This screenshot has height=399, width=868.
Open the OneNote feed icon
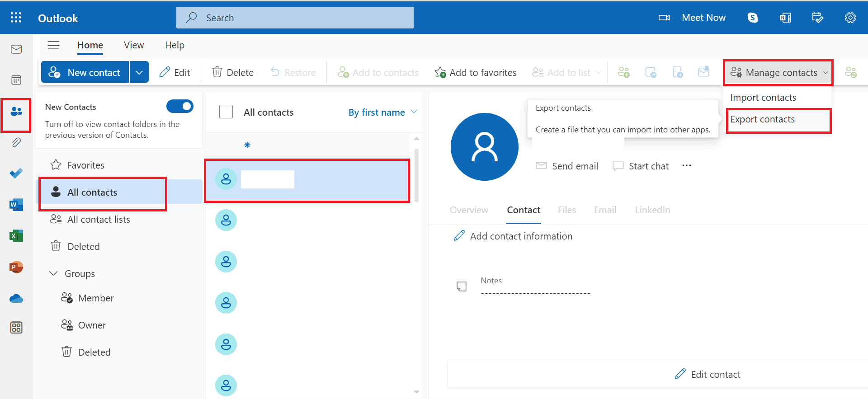click(785, 18)
